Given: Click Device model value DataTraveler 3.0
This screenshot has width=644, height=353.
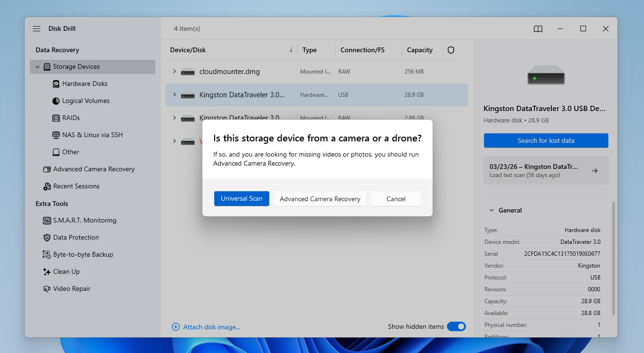Looking at the screenshot, I should click(x=580, y=242).
